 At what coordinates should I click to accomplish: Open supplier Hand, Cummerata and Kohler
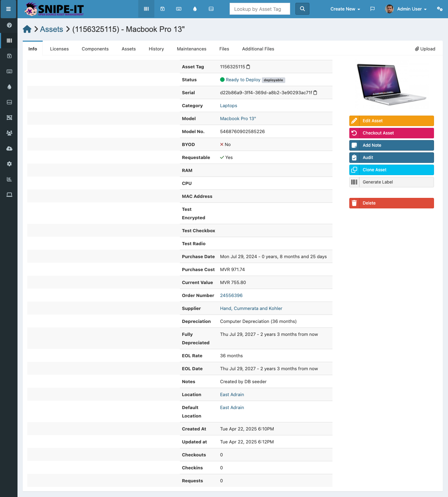coord(251,308)
